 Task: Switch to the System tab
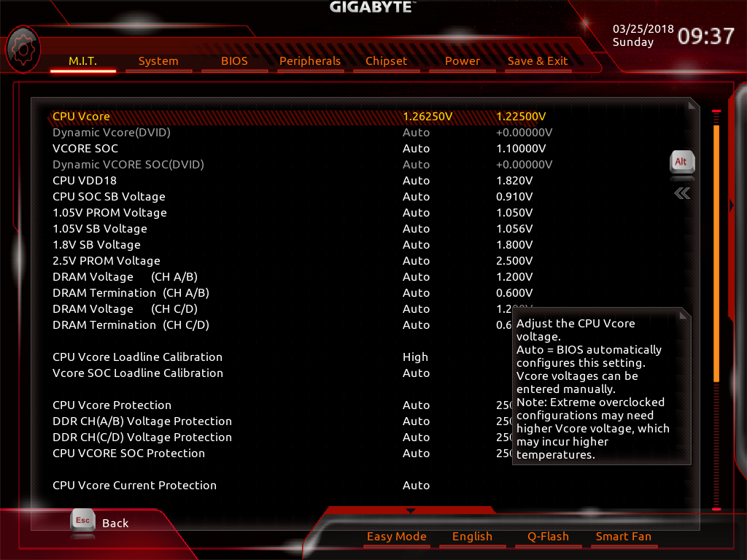click(x=158, y=61)
